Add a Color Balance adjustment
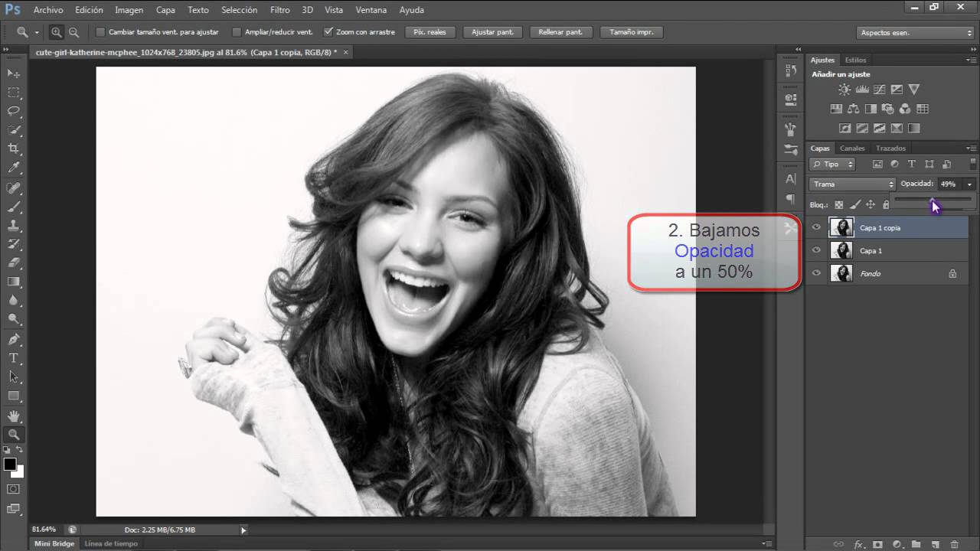Screen dimensions: 980x551 pos(853,109)
